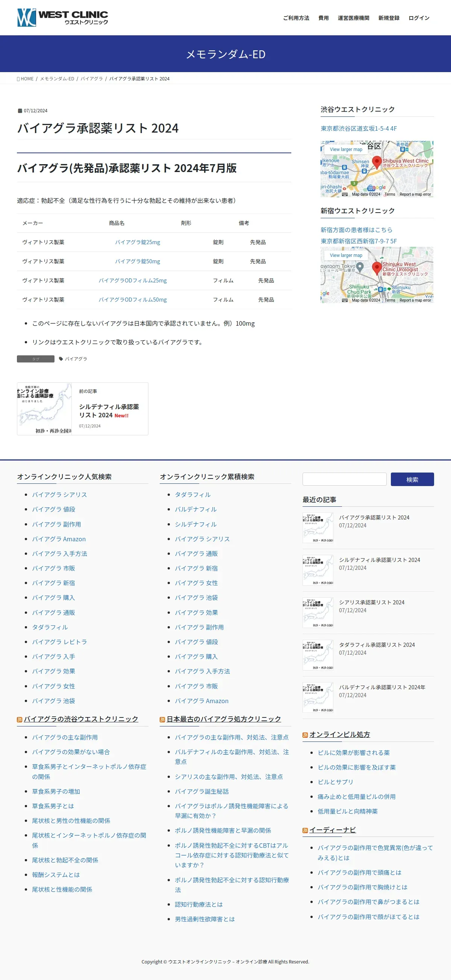Select ヴィアトリス製薬 cell in バイアグラ錠25mg row
451x980 pixels.
click(x=43, y=242)
